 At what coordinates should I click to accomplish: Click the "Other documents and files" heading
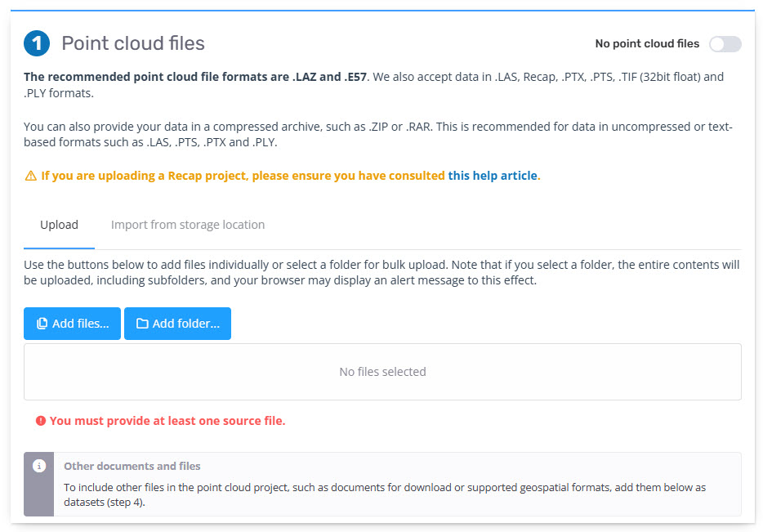click(x=132, y=466)
